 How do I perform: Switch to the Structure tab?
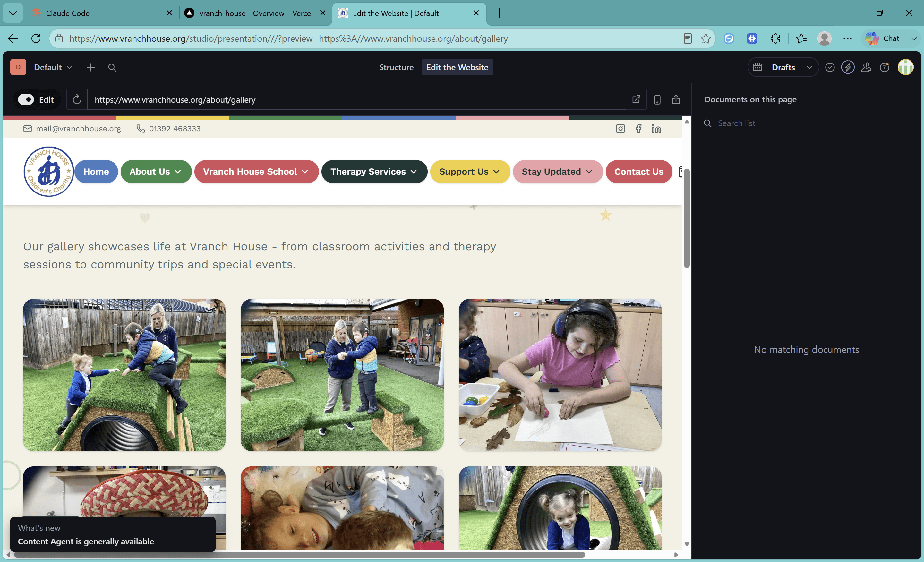[396, 67]
